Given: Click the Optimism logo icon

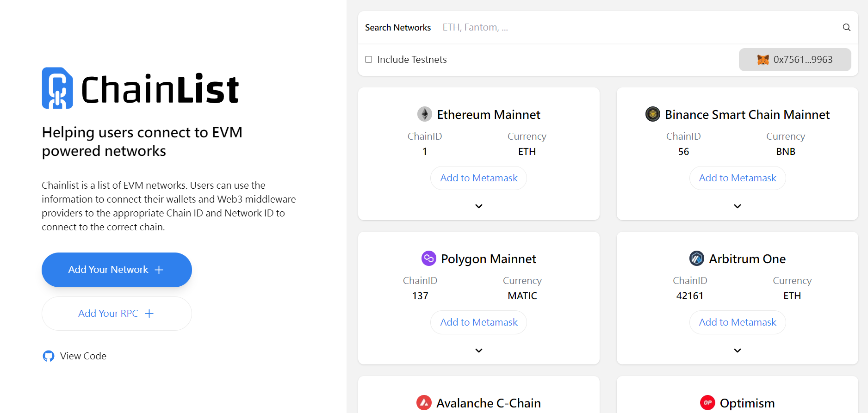Looking at the screenshot, I should pyautogui.click(x=707, y=403).
